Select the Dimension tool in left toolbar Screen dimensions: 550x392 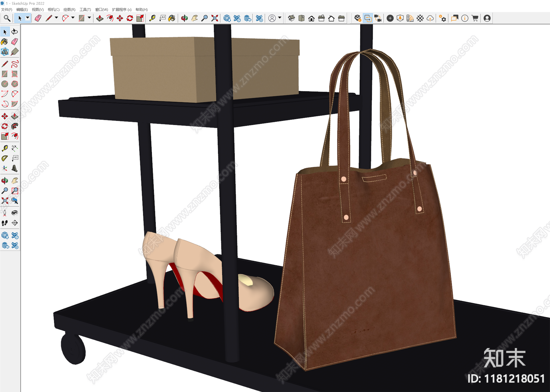tap(14, 148)
